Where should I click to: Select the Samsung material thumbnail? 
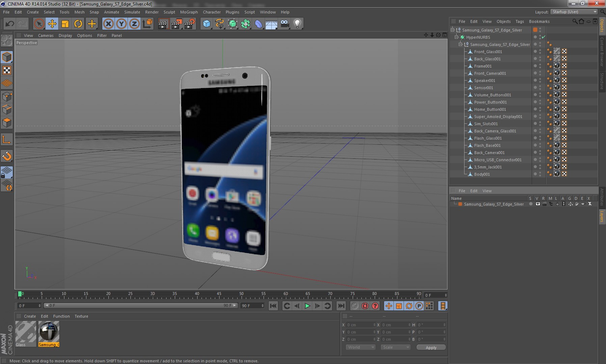(x=49, y=334)
